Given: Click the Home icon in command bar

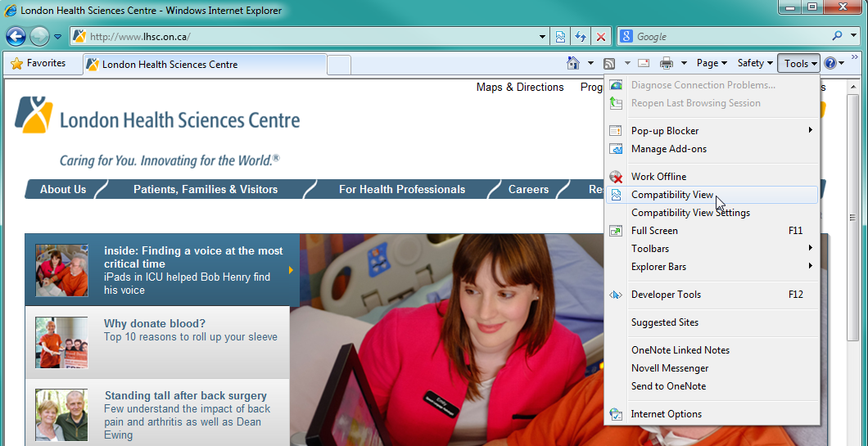Looking at the screenshot, I should 573,63.
